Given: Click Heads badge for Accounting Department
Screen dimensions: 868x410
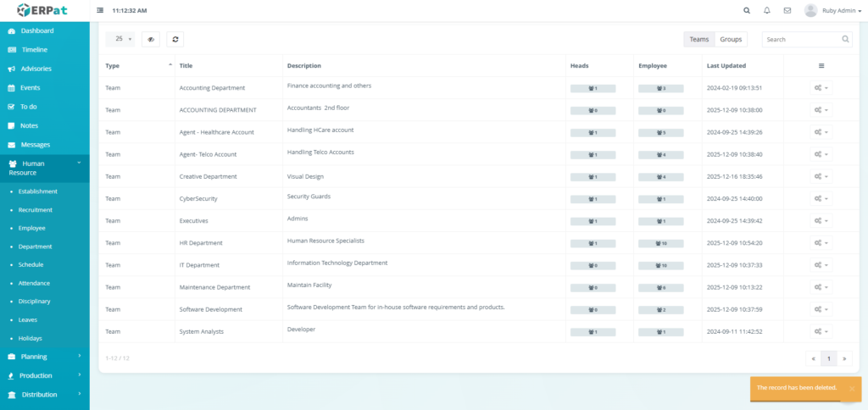Looking at the screenshot, I should tap(593, 89).
